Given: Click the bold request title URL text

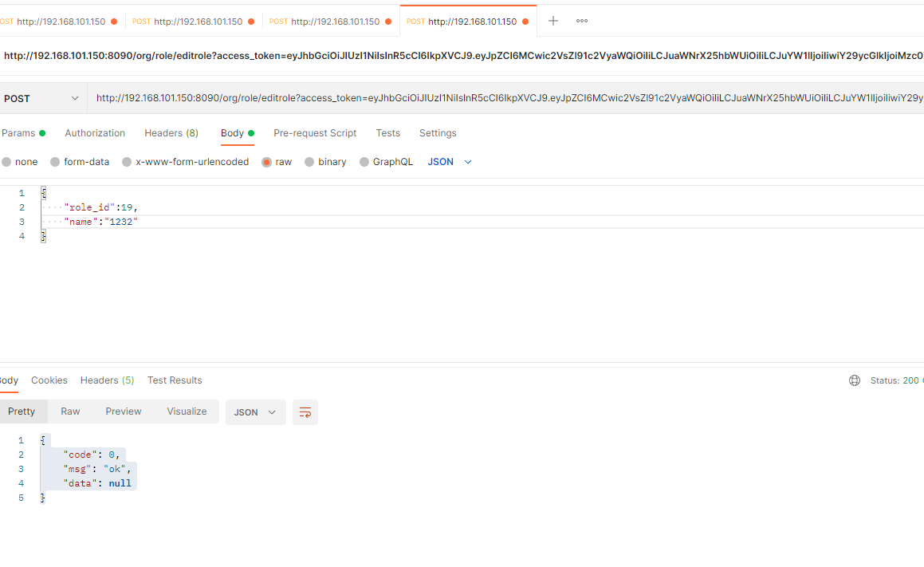Looking at the screenshot, I should (464, 56).
